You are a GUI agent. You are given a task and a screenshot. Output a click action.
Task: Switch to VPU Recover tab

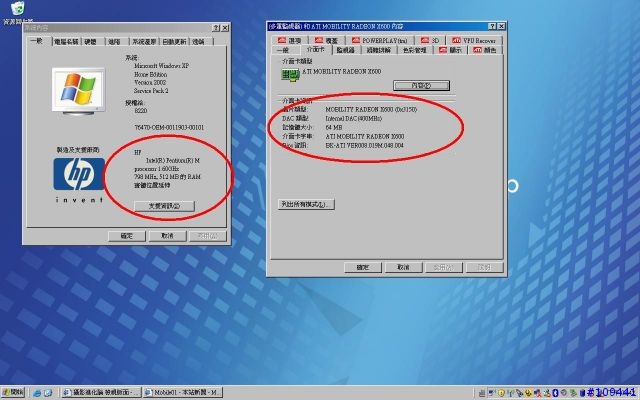[x=474, y=40]
